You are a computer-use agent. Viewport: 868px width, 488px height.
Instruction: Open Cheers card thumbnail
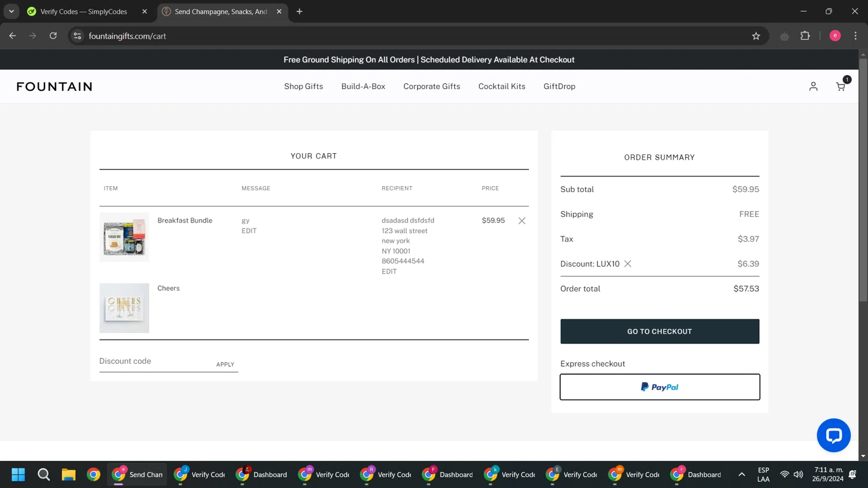pyautogui.click(x=124, y=308)
